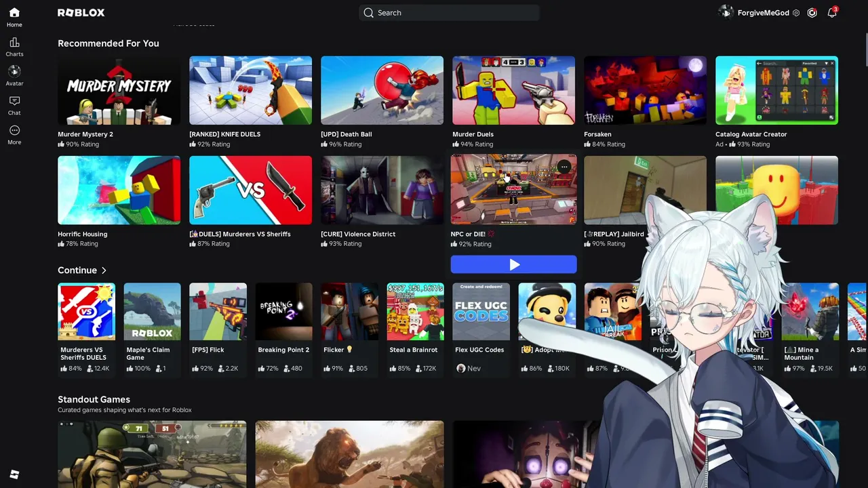
Task: Open the Avatar editor
Action: click(14, 76)
